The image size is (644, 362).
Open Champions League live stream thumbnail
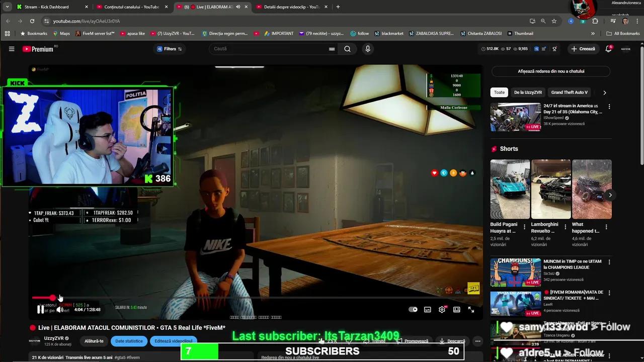[516, 273]
